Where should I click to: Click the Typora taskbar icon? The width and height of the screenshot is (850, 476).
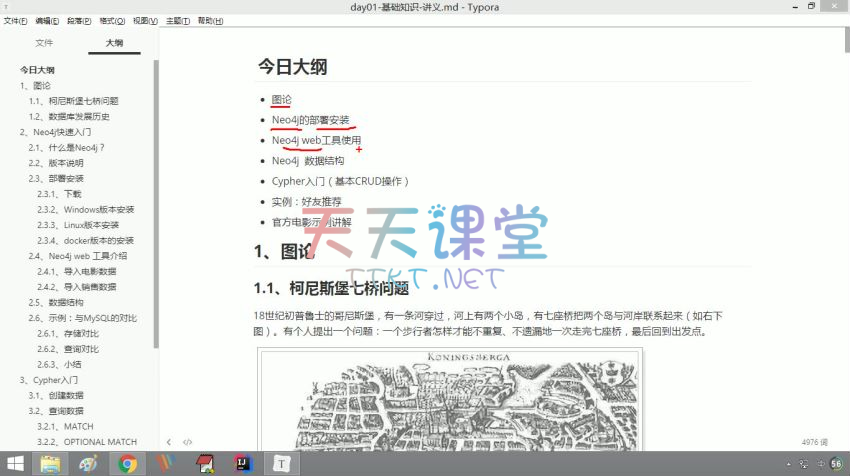[282, 464]
